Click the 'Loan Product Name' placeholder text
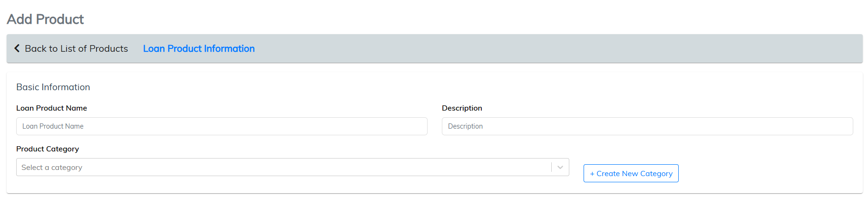 click(53, 126)
